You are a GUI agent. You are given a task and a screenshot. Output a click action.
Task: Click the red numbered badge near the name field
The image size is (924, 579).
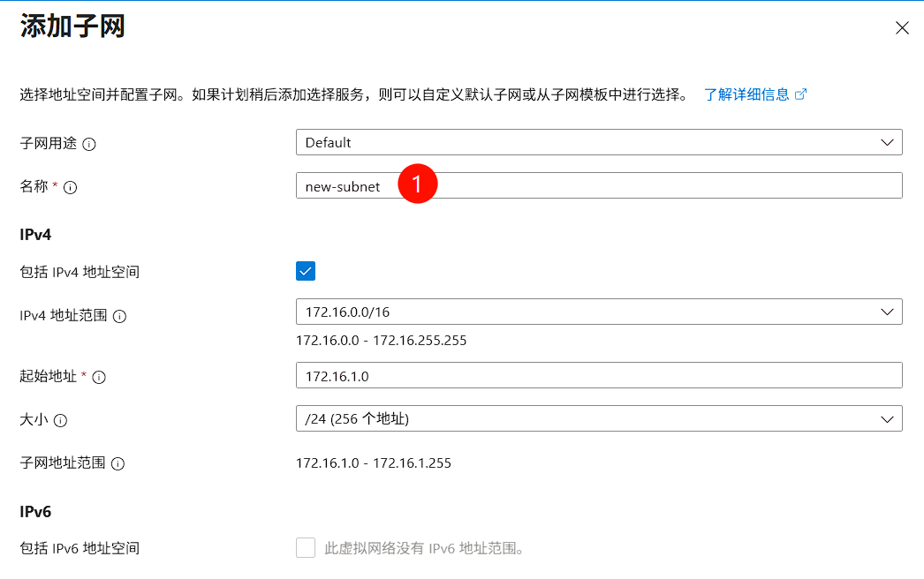[416, 184]
